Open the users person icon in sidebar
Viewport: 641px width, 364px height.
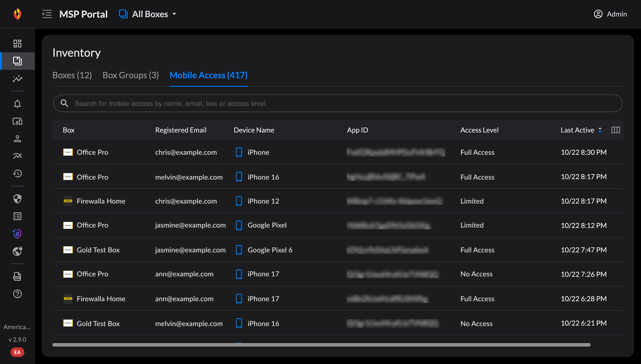point(17,139)
